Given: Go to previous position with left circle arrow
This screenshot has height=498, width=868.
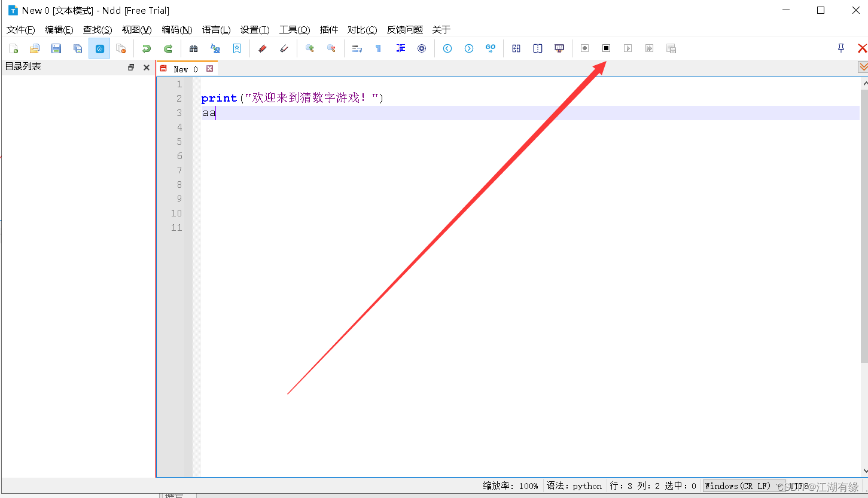Looking at the screenshot, I should [447, 48].
